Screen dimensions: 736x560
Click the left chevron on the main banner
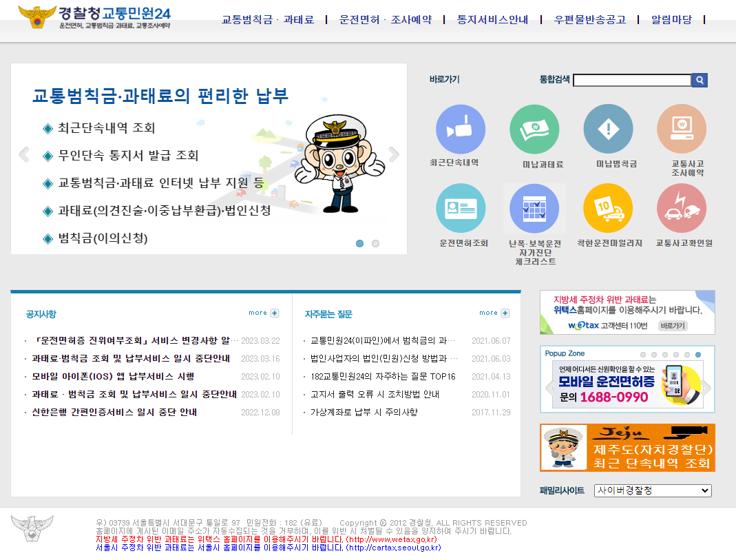(23, 155)
